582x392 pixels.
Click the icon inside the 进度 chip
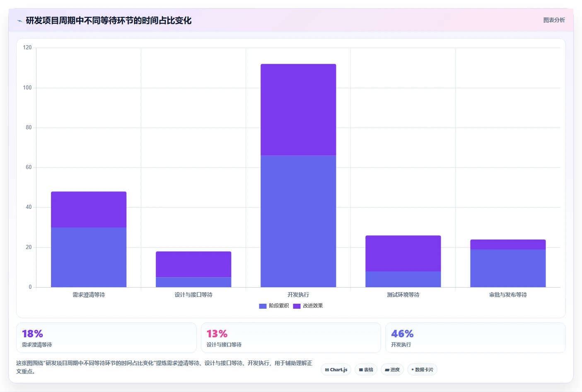click(x=387, y=370)
